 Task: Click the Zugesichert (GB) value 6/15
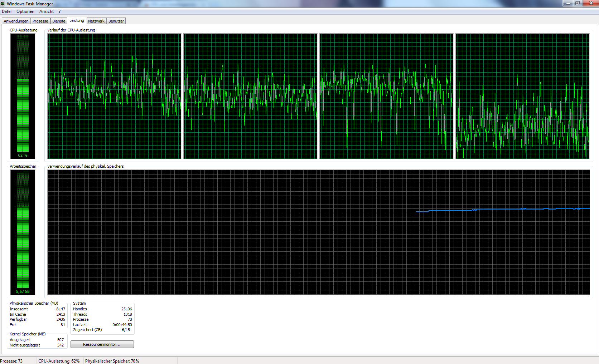click(x=126, y=330)
